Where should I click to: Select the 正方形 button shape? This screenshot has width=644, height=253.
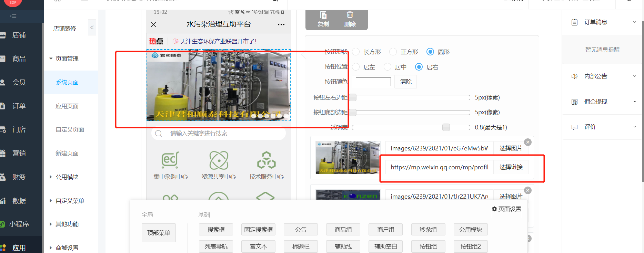pos(393,52)
